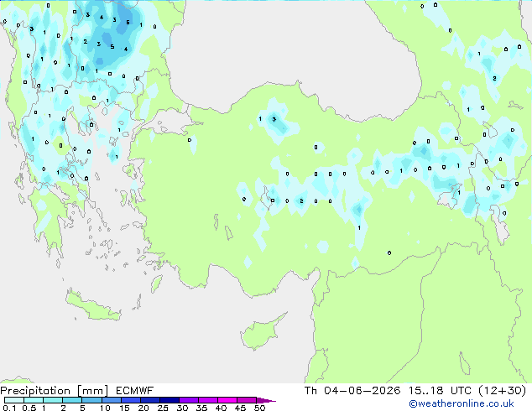Click the legend label '10'

[105, 408]
